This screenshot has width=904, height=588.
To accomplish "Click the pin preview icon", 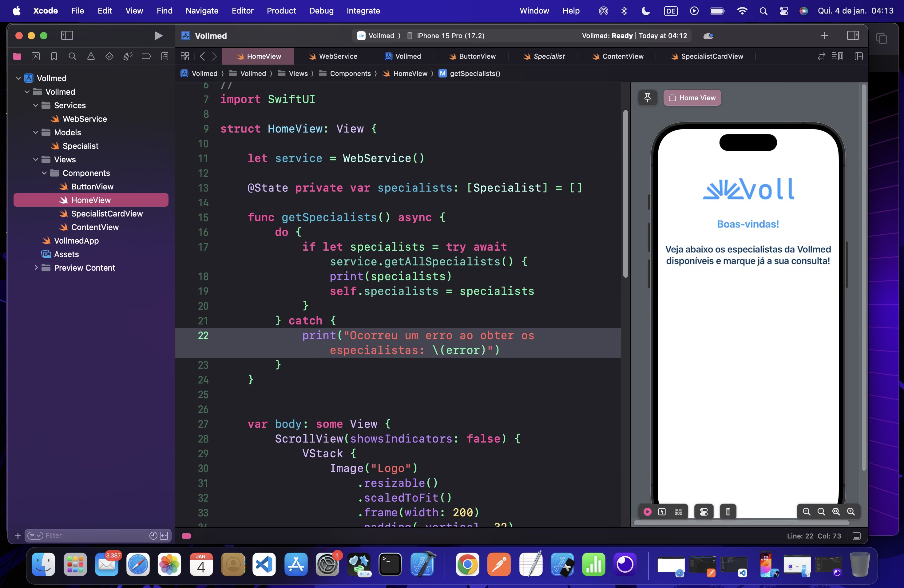I will pyautogui.click(x=647, y=97).
